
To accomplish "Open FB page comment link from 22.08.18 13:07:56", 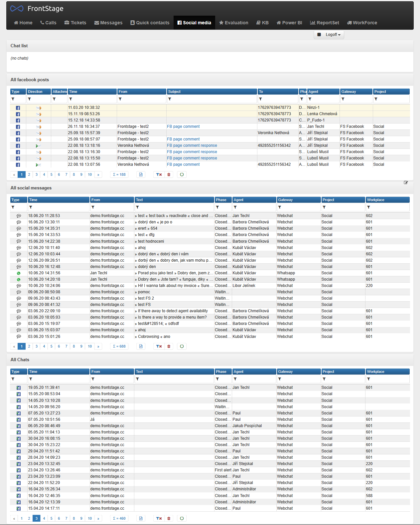I will click(183, 164).
